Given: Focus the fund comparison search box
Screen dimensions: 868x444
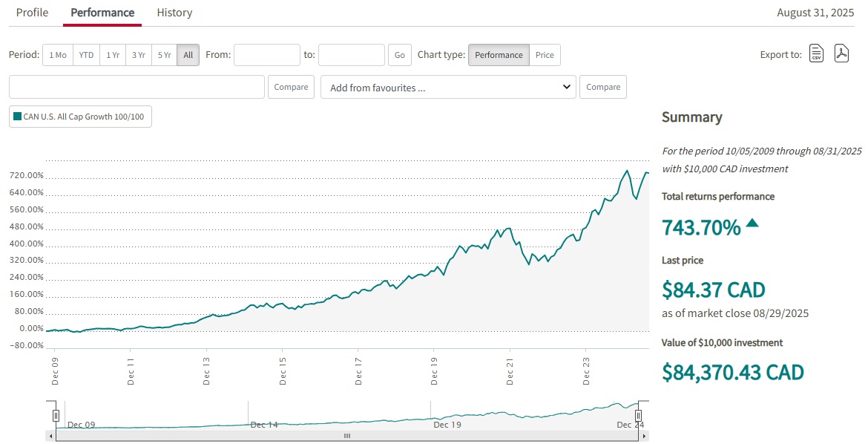Looking at the screenshot, I should pos(137,87).
